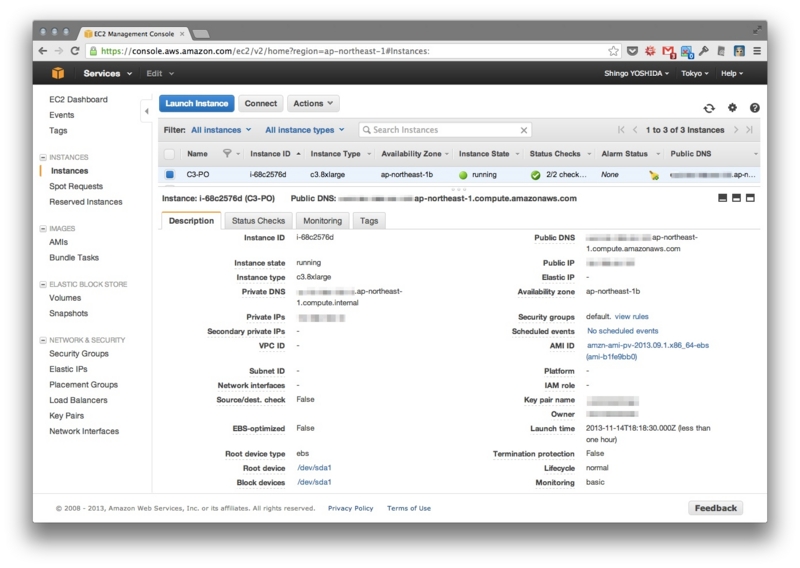The width and height of the screenshot is (800, 568).
Task: Switch to the Monitoring tab
Action: pos(322,220)
